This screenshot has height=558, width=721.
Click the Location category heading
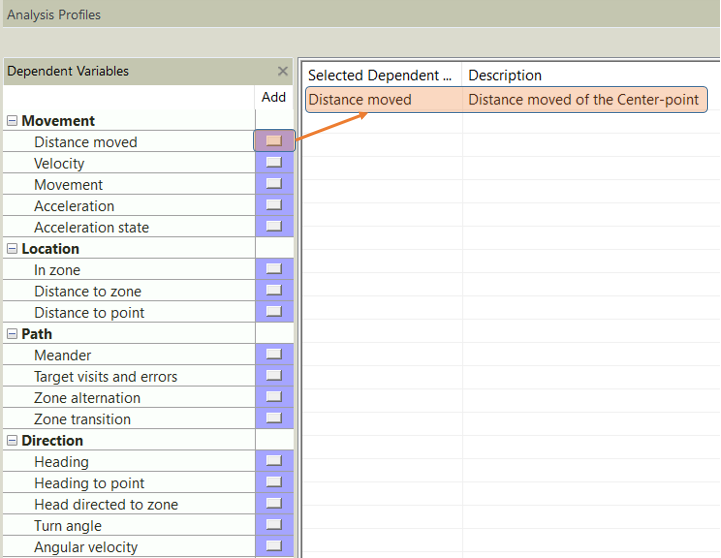coord(50,249)
